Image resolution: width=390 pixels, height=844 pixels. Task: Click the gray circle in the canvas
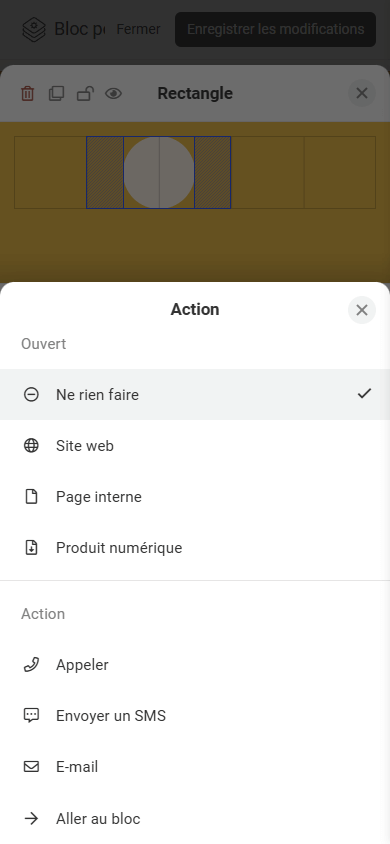click(159, 172)
